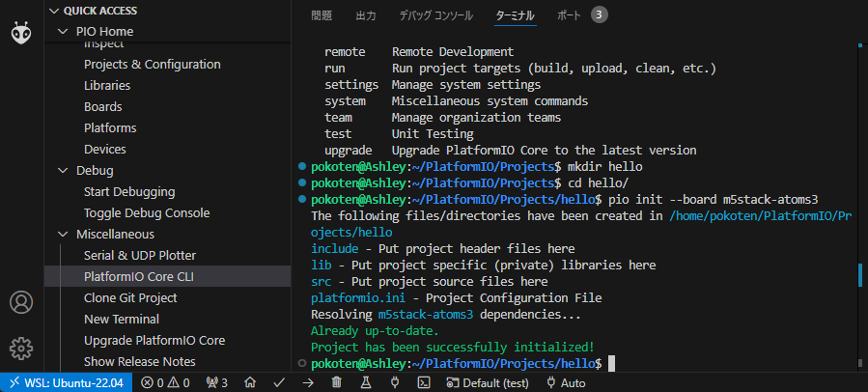Switch to the 出力 tab
Viewport: 868px width, 392px height.
(365, 15)
